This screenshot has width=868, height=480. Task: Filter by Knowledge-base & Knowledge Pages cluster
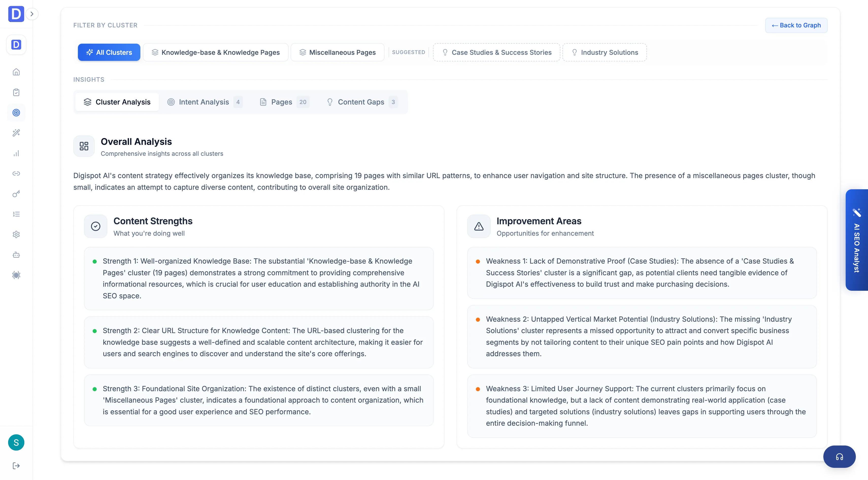pos(216,52)
